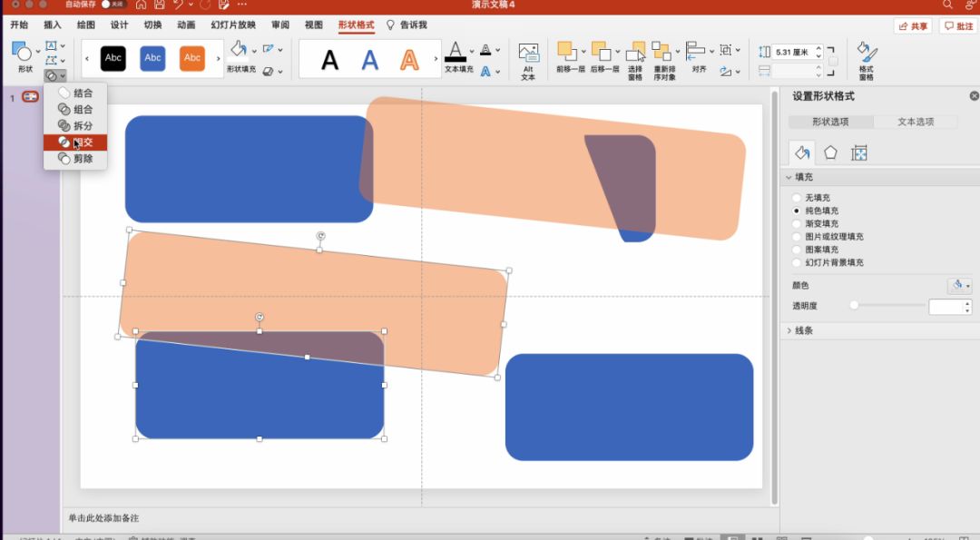980x540 pixels.
Task: Open the effects pentagon tab icon
Action: [x=830, y=152]
